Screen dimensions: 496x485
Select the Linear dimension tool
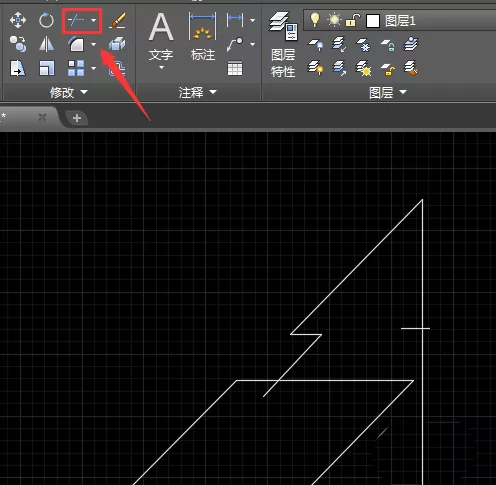[235, 20]
